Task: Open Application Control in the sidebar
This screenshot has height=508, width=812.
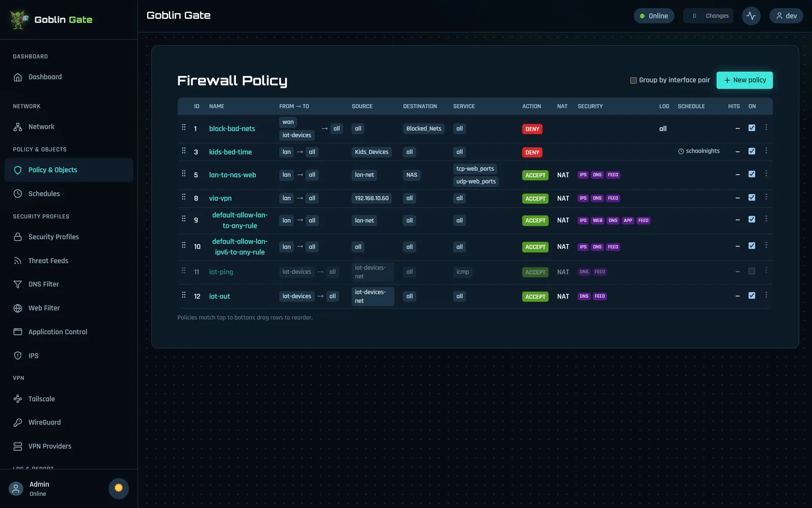Action: click(x=69, y=332)
